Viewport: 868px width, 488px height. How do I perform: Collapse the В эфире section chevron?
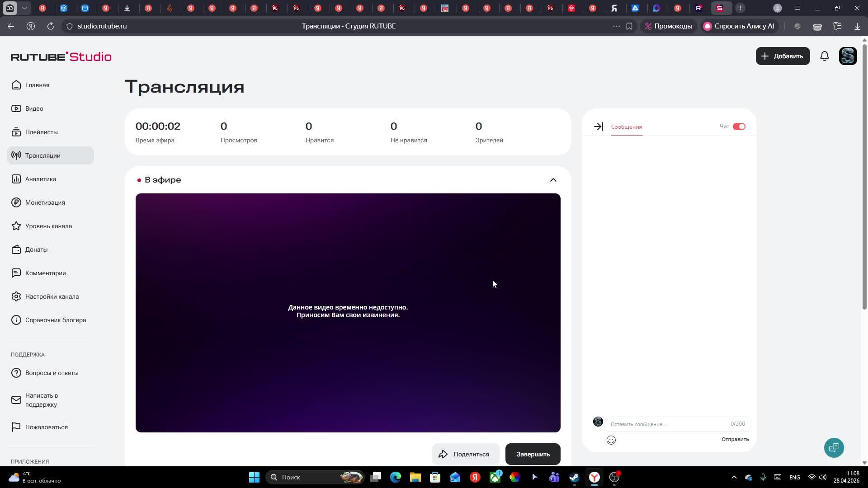(553, 180)
